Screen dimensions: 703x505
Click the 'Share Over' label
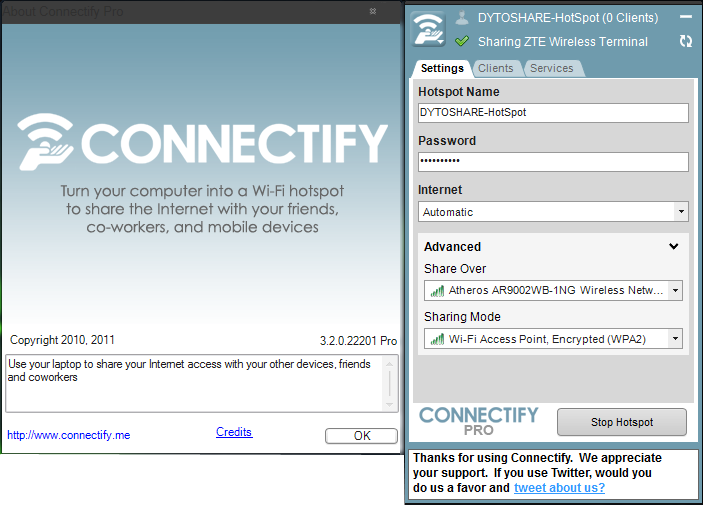point(455,269)
